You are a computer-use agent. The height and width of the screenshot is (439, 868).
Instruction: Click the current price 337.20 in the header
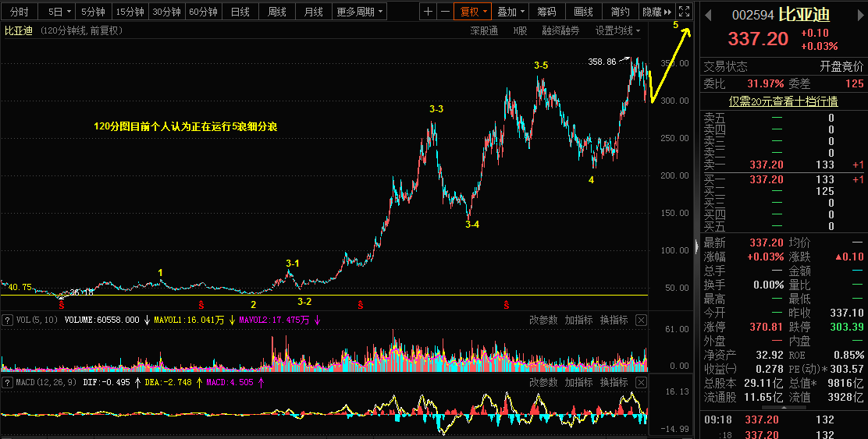tap(758, 39)
